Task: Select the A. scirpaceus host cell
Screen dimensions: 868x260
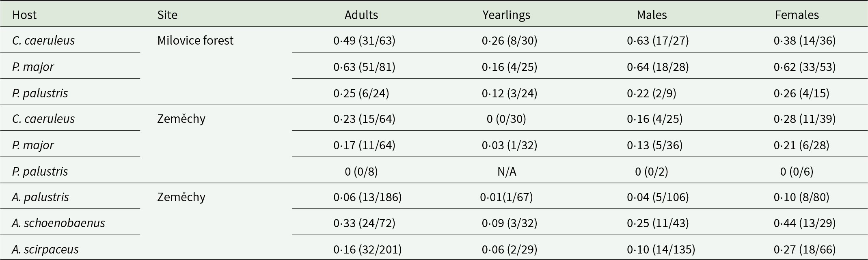Action: coord(45,249)
